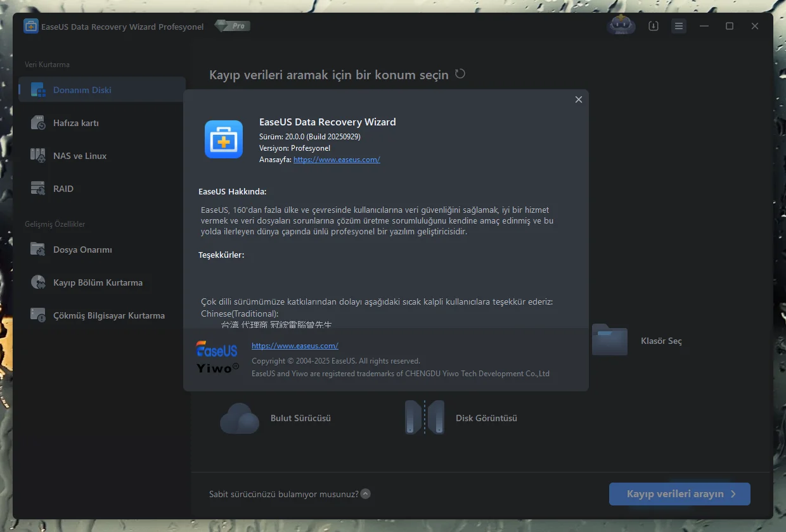Open the easeus.com link in dialog footer
Screen dimensions: 786x532
point(295,346)
